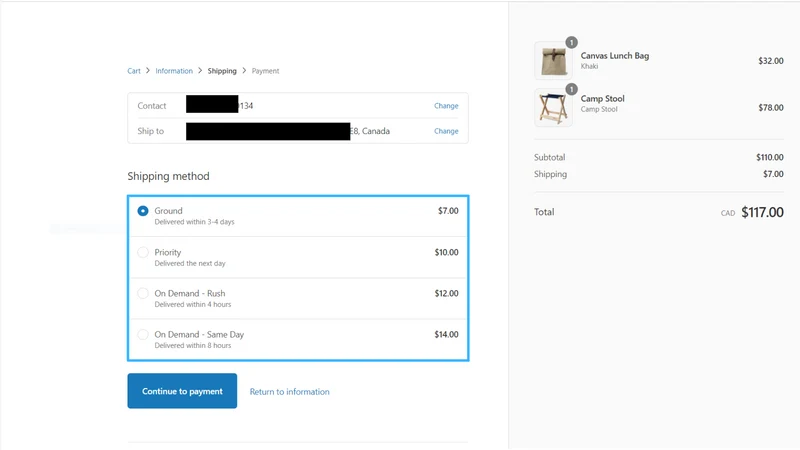800x450 pixels.
Task: Click the $7.00 Ground price
Action: point(448,211)
